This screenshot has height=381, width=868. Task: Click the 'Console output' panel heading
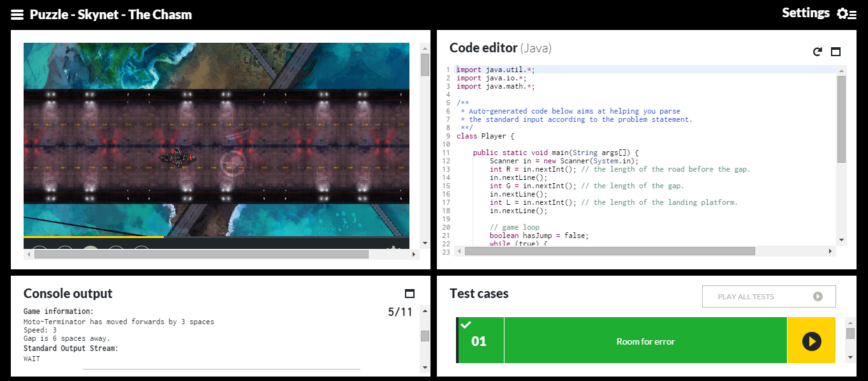click(68, 294)
